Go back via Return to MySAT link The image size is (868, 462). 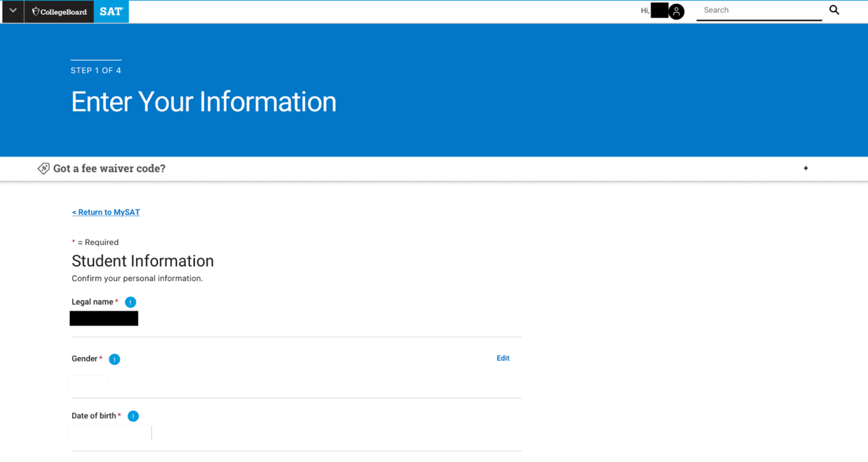[x=106, y=212]
